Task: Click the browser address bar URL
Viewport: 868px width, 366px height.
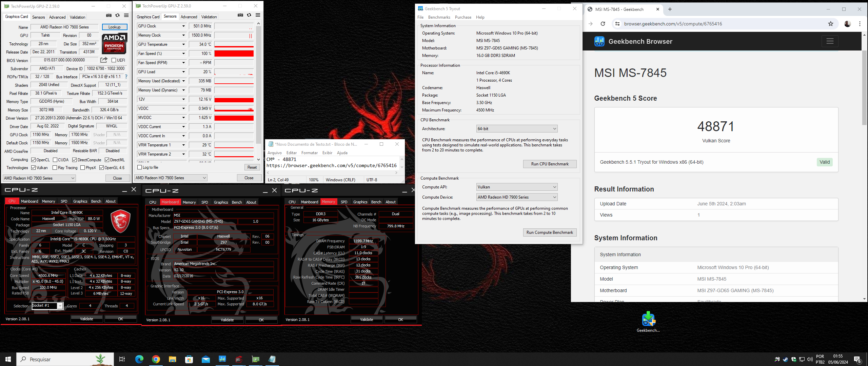Action: tap(673, 24)
